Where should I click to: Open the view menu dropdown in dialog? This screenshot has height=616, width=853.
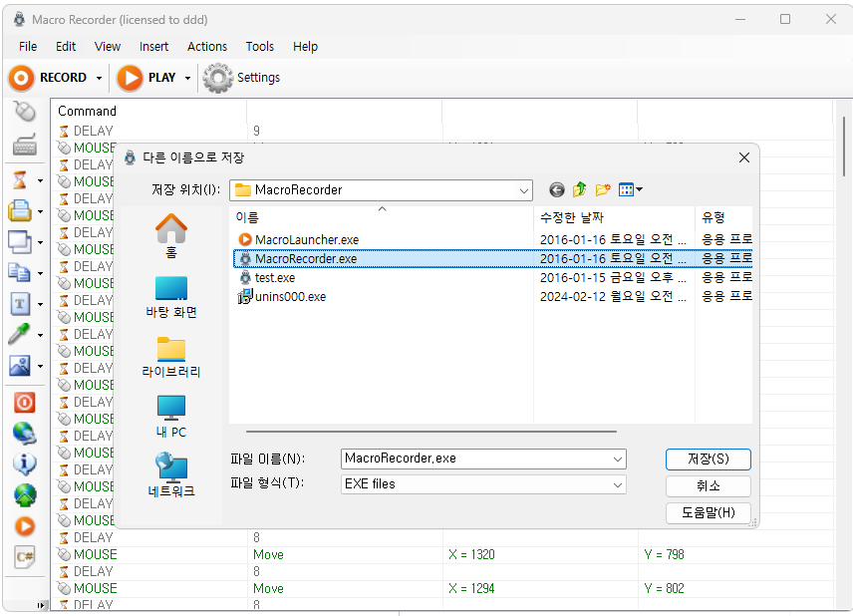click(631, 190)
